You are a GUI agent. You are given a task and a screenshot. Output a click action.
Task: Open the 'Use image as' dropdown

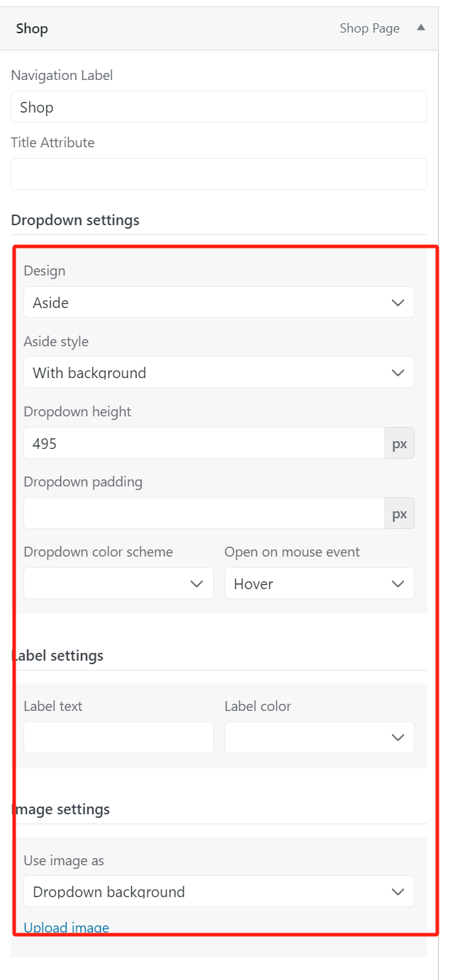point(218,891)
